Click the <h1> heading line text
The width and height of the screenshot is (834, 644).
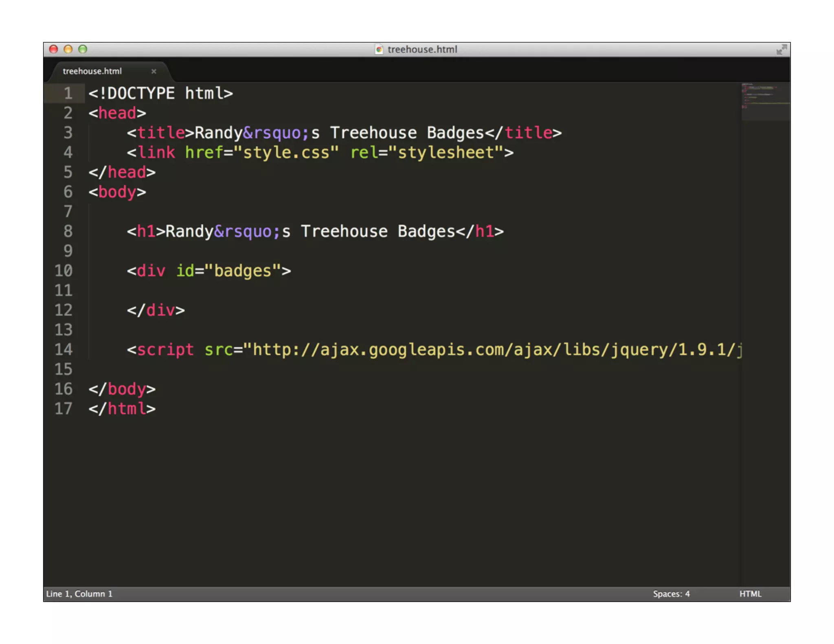coord(315,232)
